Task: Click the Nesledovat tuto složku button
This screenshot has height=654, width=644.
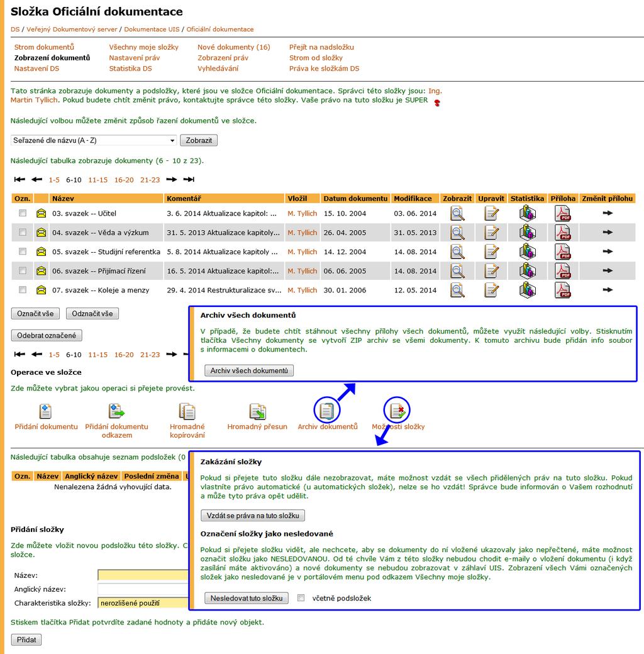Action: (247, 598)
